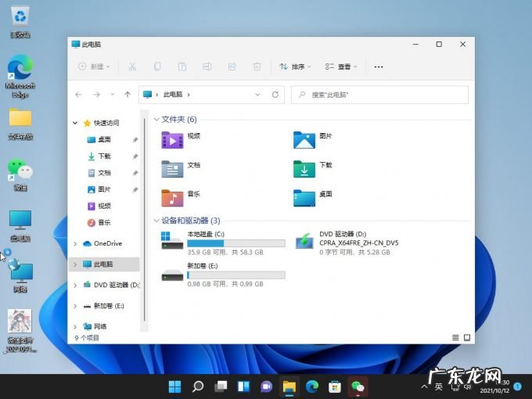Select 视频 in Quick access sidebar
The image size is (532, 399).
click(104, 206)
